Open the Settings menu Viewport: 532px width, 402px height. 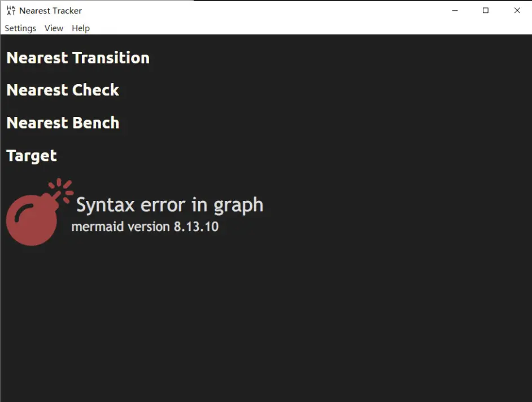20,28
